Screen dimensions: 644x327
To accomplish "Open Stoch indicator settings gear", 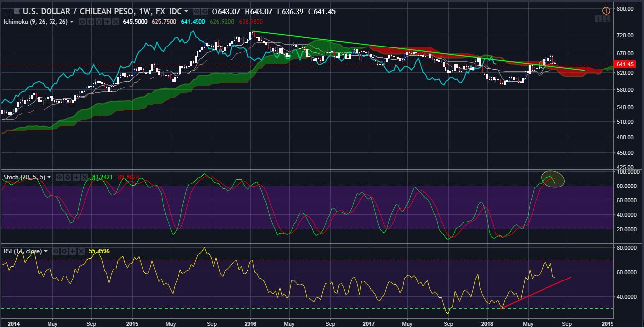I will 68,177.
